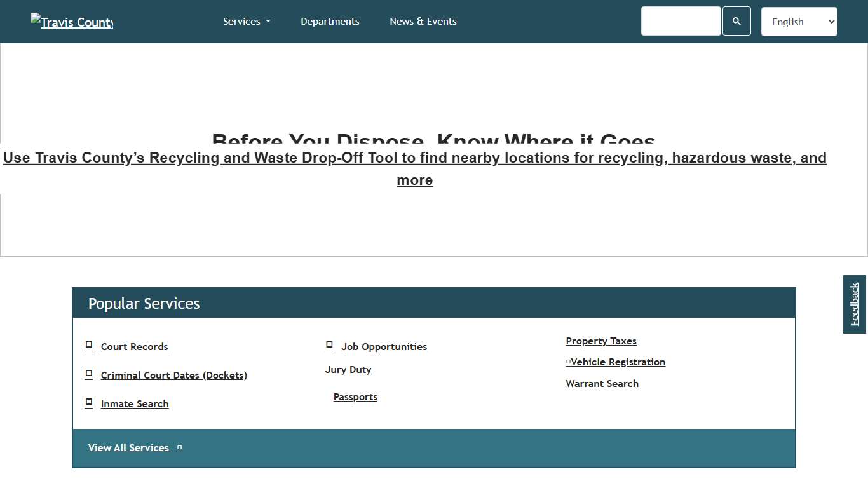Click the external-link icon beside Vehicle Registration
868x488 pixels.
[x=568, y=361]
